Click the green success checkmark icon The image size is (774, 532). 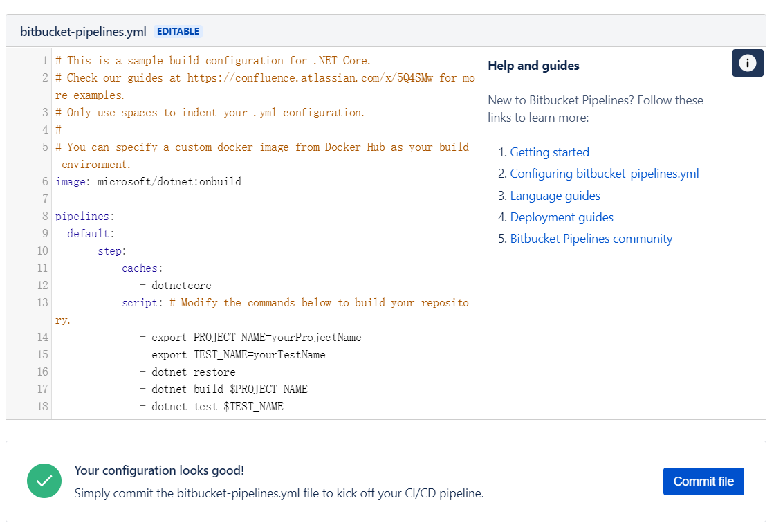(44, 481)
